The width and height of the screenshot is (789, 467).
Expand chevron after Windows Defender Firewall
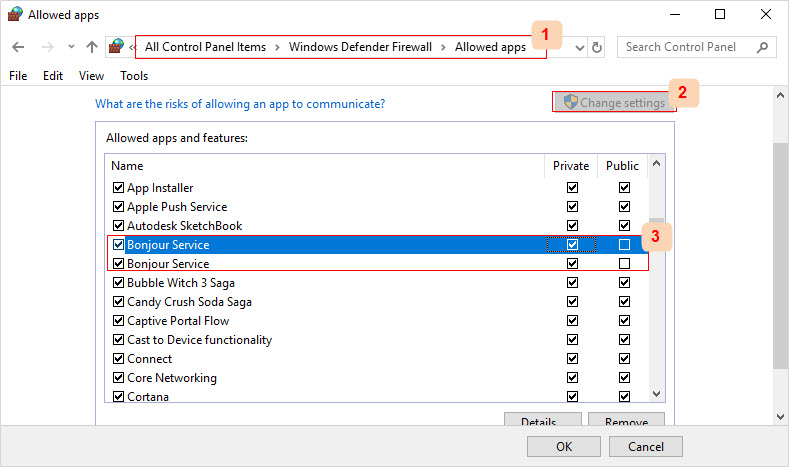443,47
